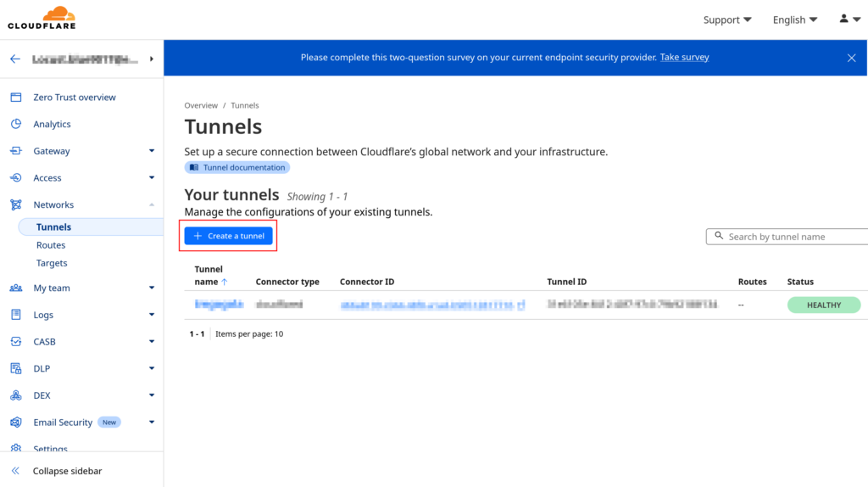Click the blurred Connector ID link
868x487 pixels.
(x=432, y=305)
